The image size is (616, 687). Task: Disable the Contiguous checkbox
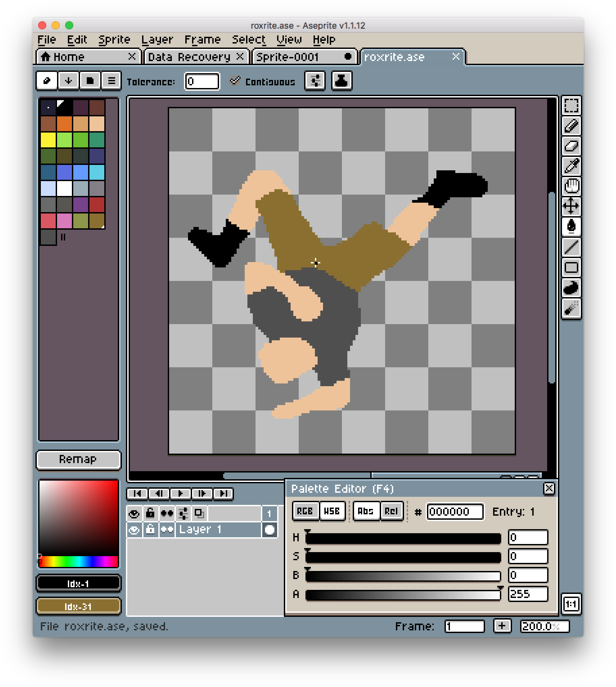click(236, 81)
